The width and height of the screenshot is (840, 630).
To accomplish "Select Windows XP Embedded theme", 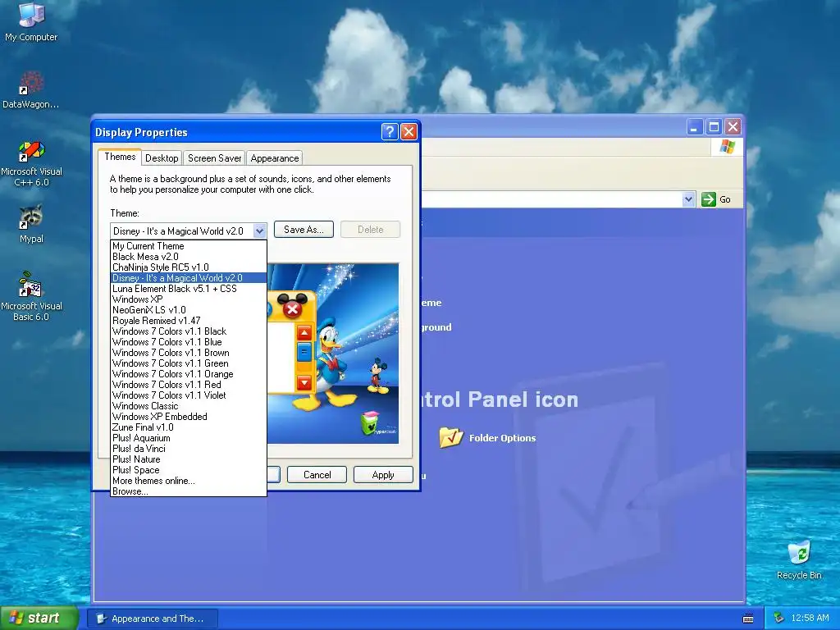I will coord(189,417).
